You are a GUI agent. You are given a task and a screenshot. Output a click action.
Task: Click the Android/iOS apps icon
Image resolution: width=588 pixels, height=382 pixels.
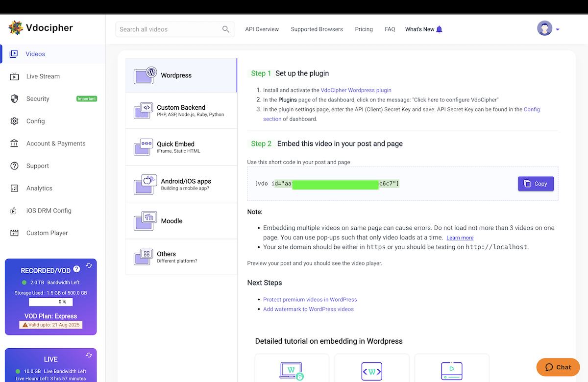(x=145, y=185)
